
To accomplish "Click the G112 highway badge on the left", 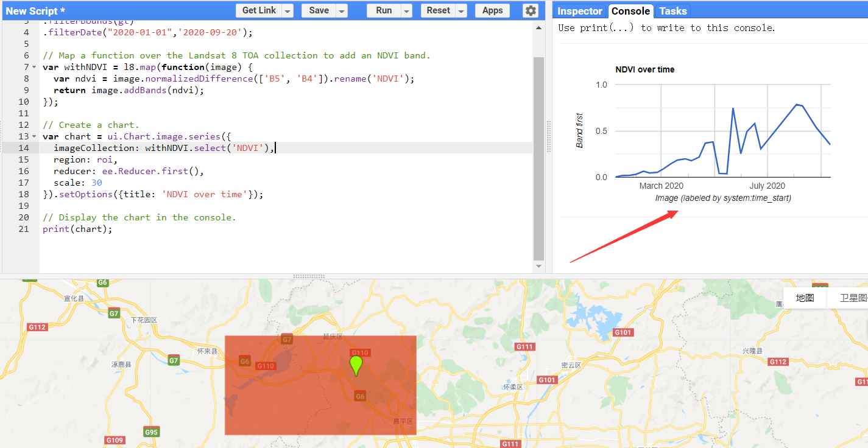I will tap(37, 326).
